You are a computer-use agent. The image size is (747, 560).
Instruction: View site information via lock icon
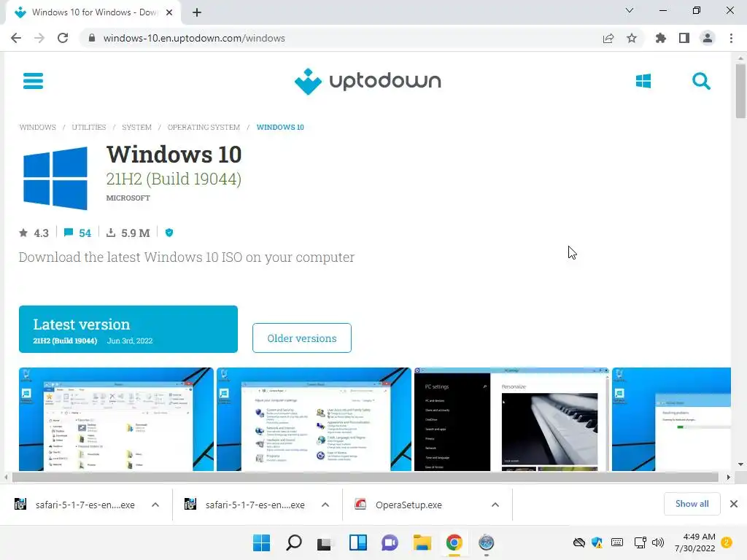pyautogui.click(x=92, y=38)
